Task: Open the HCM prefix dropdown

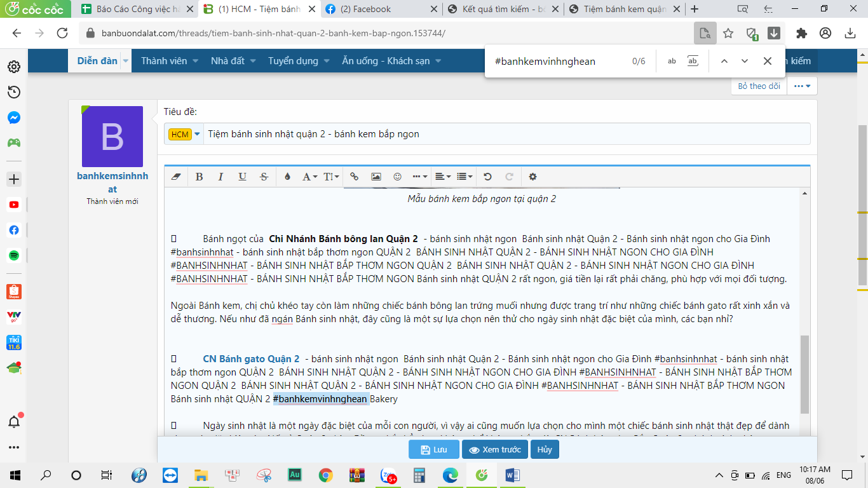Action: 184,134
